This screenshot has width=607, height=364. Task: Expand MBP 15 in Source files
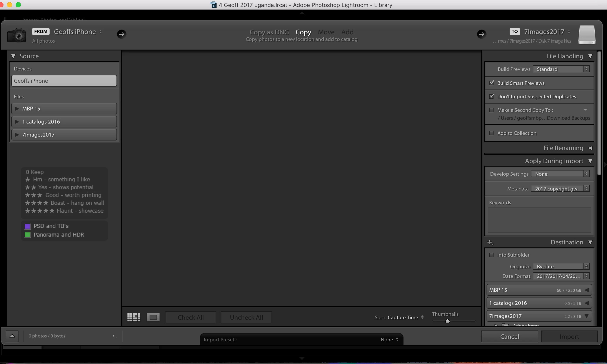coord(17,109)
